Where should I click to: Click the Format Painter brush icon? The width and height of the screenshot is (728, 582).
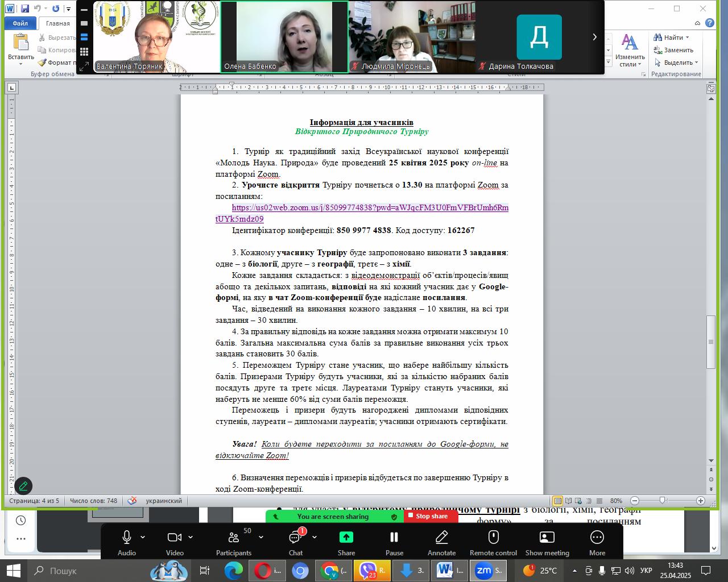[x=42, y=63]
